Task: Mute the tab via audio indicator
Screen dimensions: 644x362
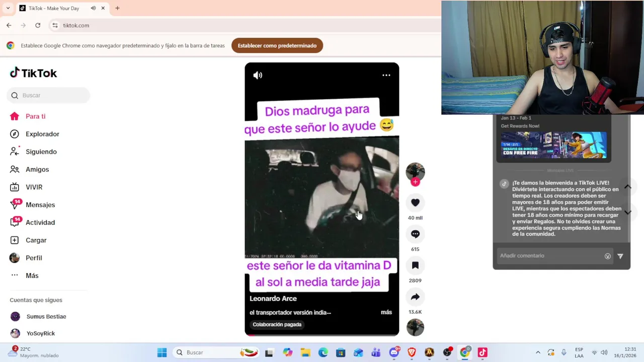Action: (93, 8)
